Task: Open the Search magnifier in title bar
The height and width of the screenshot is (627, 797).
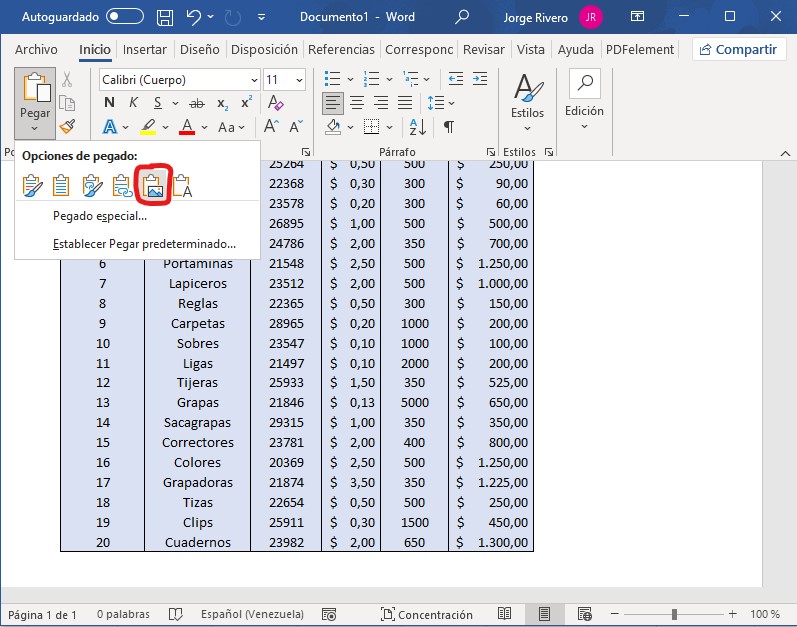Action: click(x=462, y=17)
